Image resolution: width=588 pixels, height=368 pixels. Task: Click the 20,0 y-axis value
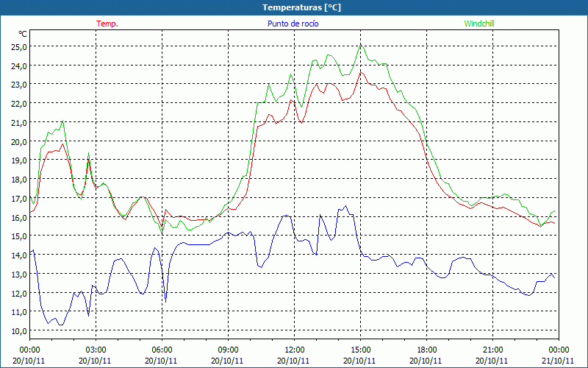click(x=19, y=141)
